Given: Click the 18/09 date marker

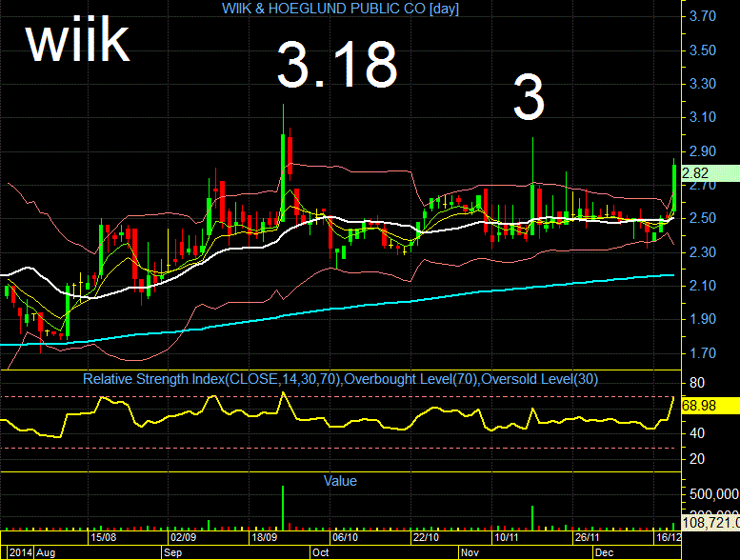Looking at the screenshot, I should [x=265, y=537].
